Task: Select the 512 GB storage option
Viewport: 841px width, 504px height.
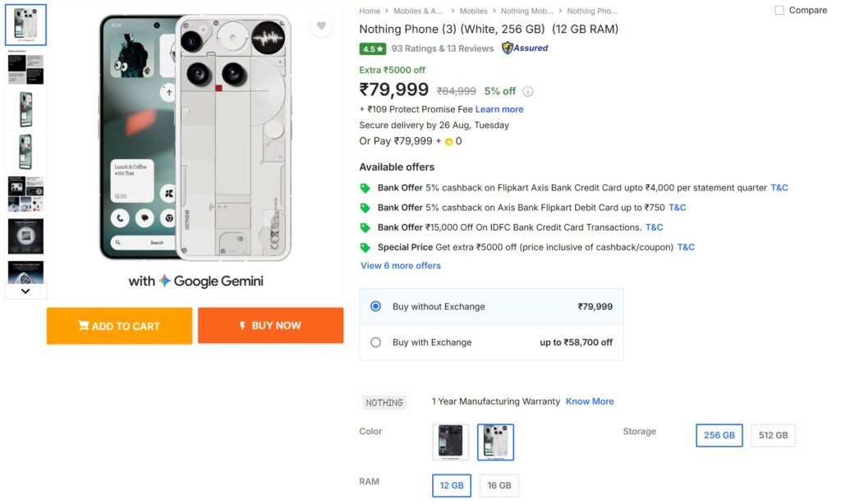Action: point(773,435)
